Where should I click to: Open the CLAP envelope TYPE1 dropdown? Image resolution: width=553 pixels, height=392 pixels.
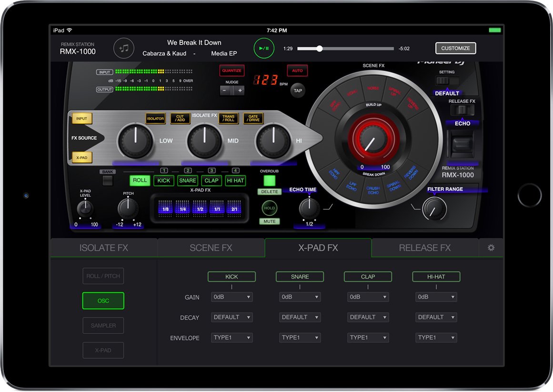(368, 337)
